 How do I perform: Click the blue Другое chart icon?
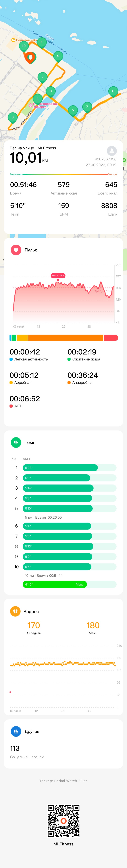(16, 731)
